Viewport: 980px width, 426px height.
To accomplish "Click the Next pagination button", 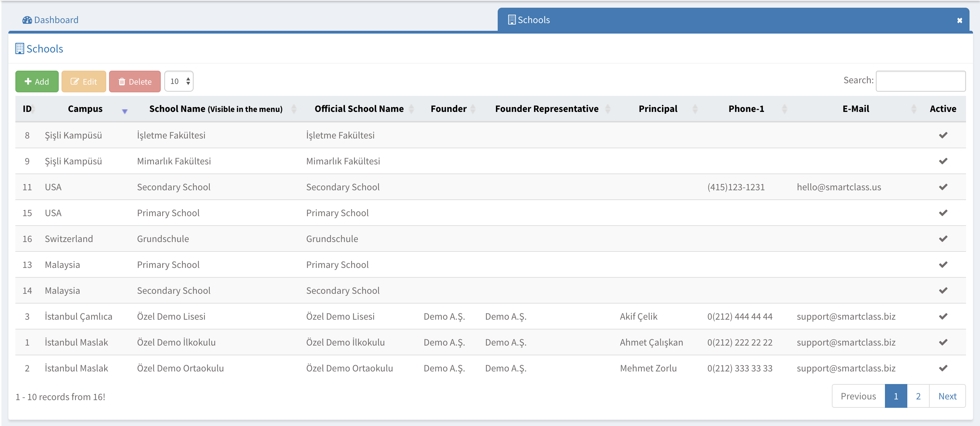I will 947,396.
